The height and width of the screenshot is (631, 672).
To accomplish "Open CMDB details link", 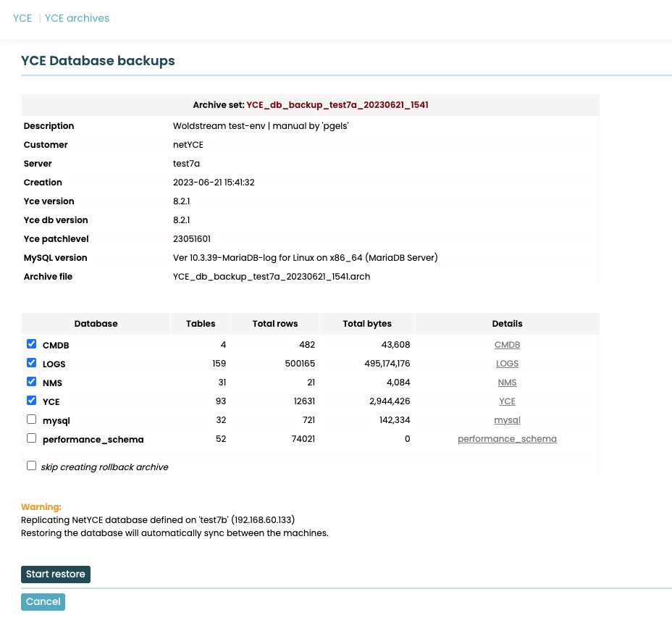I will [x=507, y=345].
